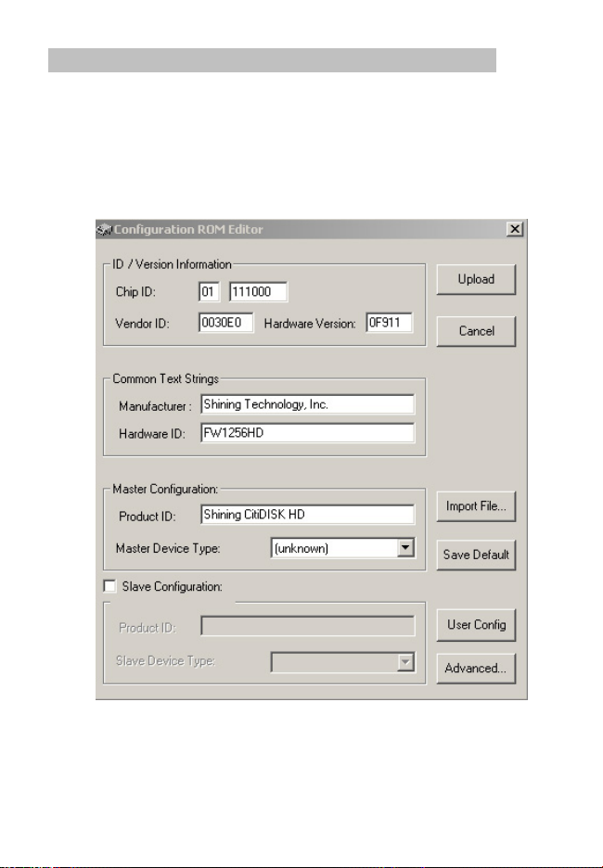The width and height of the screenshot is (603, 868).
Task: Click the Configuration ROM Editor title text
Action: 188,229
